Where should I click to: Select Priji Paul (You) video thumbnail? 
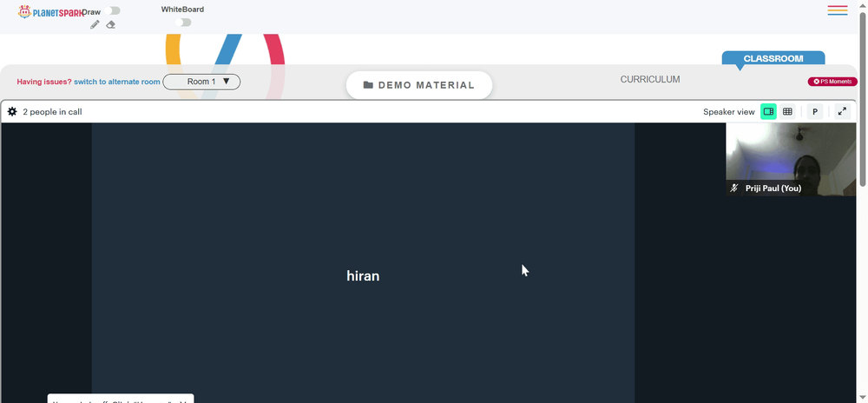tap(791, 160)
